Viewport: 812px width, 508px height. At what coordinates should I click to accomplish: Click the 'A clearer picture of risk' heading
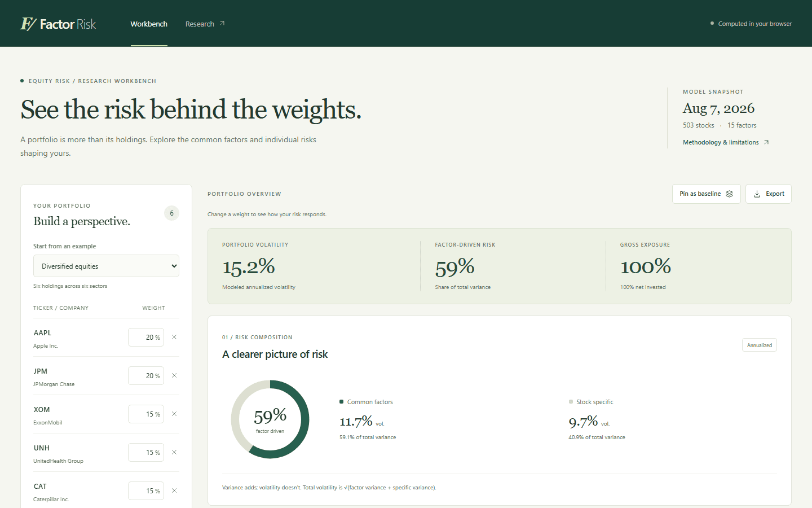(275, 354)
